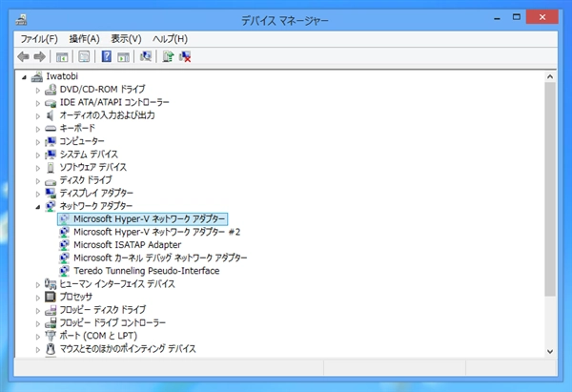The image size is (572, 392).
Task: Click the Update Driver Software toolbar icon
Action: (168, 56)
